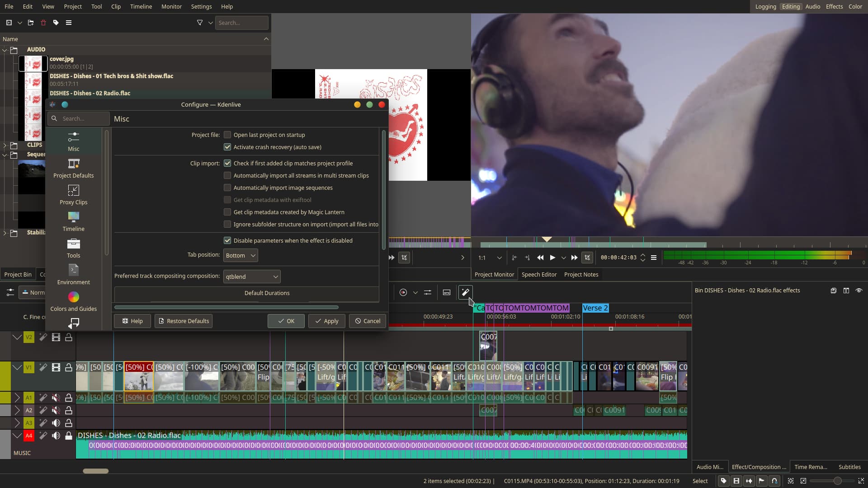This screenshot has width=868, height=488.
Task: Open the Timeline menu
Action: [141, 6]
